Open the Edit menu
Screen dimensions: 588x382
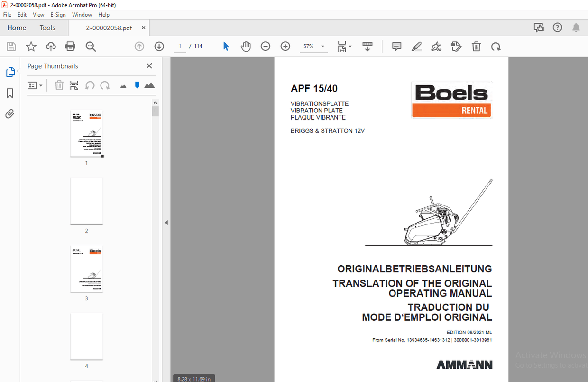[x=22, y=14]
